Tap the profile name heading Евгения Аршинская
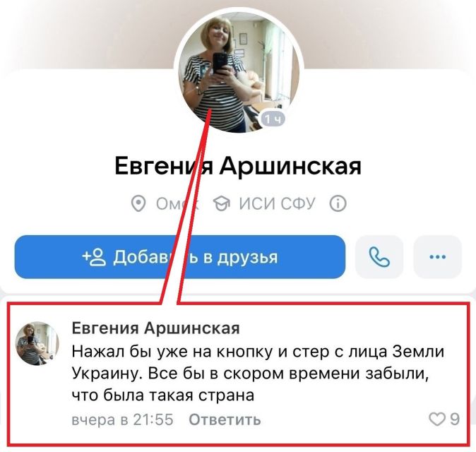This screenshot has width=476, height=452. click(x=238, y=166)
